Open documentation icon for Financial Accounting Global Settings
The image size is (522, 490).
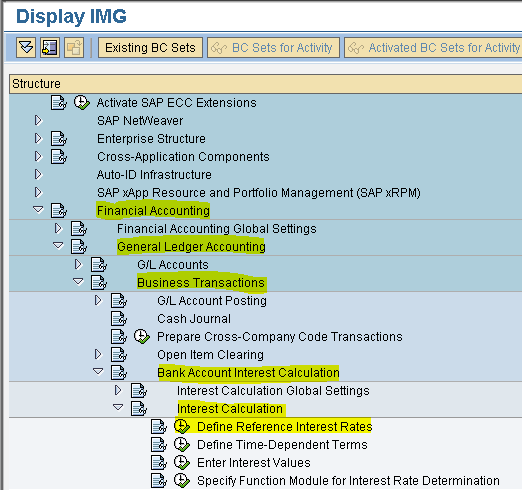pyautogui.click(x=79, y=229)
